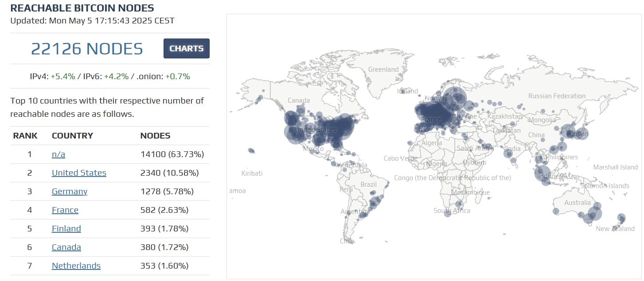Click the Saudi Arabia map label
Viewport: 644px width, 281px height.
[x=475, y=148]
